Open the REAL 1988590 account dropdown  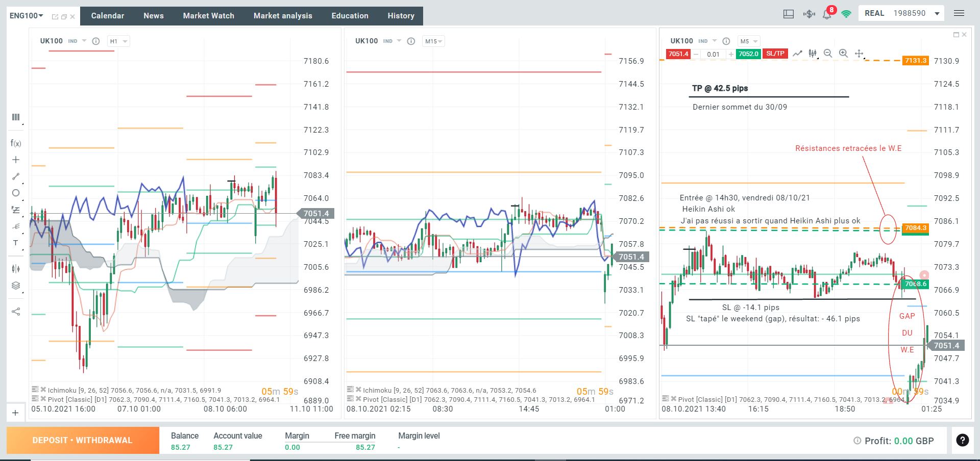click(902, 13)
